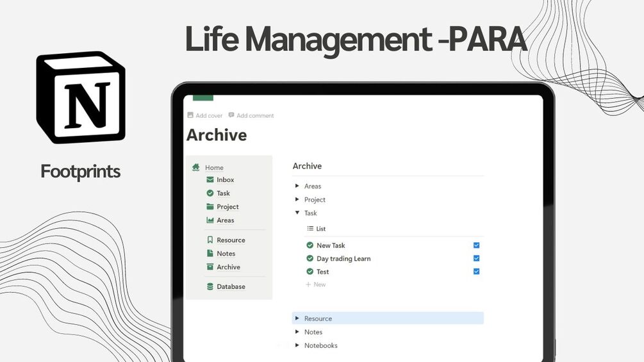Click the green check icon beside Day trading Learn
This screenshot has width=644, height=362.
pyautogui.click(x=310, y=258)
